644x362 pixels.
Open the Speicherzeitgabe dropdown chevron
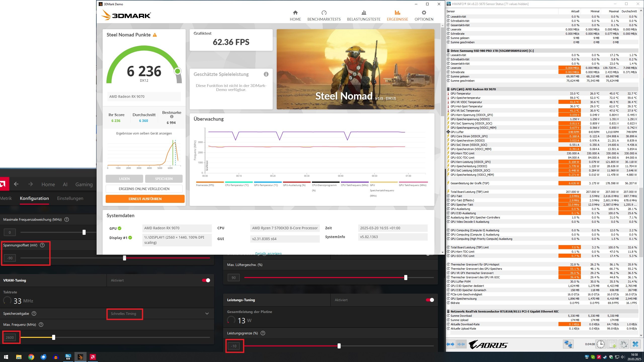pos(207,313)
